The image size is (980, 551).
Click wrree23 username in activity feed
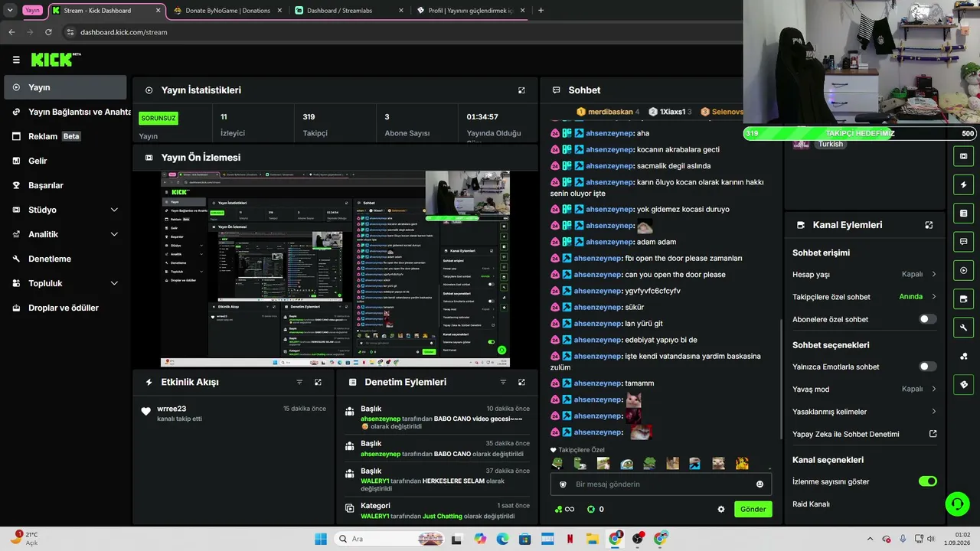(x=171, y=409)
